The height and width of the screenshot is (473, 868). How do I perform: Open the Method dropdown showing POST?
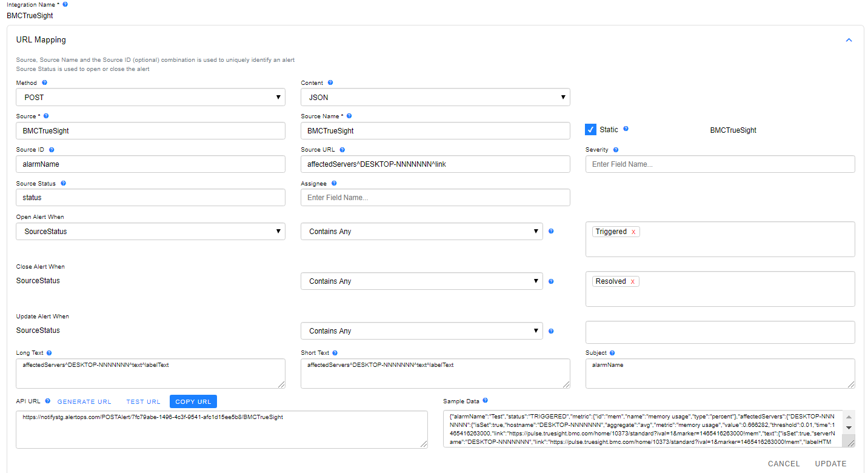pos(150,97)
